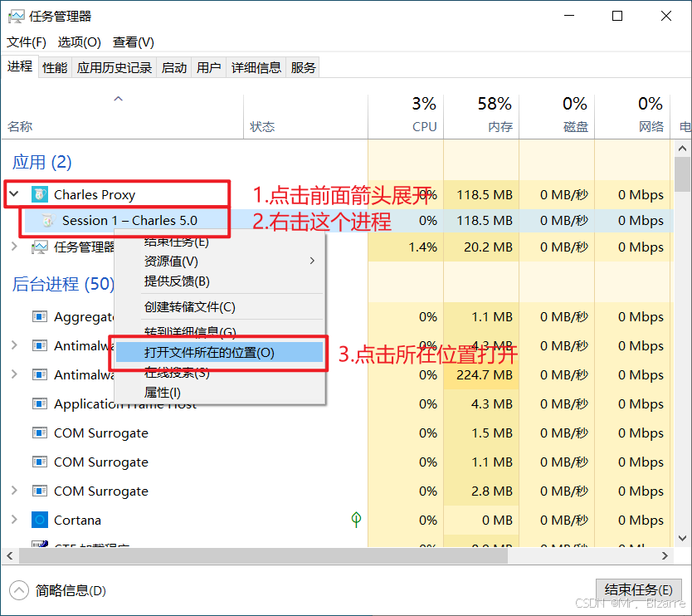Click icon of 224.7 MB Antimalware row
The image size is (692, 616).
[x=39, y=374]
